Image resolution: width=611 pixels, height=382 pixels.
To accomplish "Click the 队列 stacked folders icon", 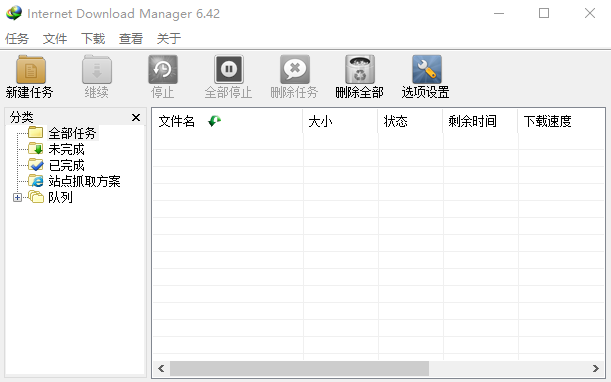I will (x=35, y=197).
